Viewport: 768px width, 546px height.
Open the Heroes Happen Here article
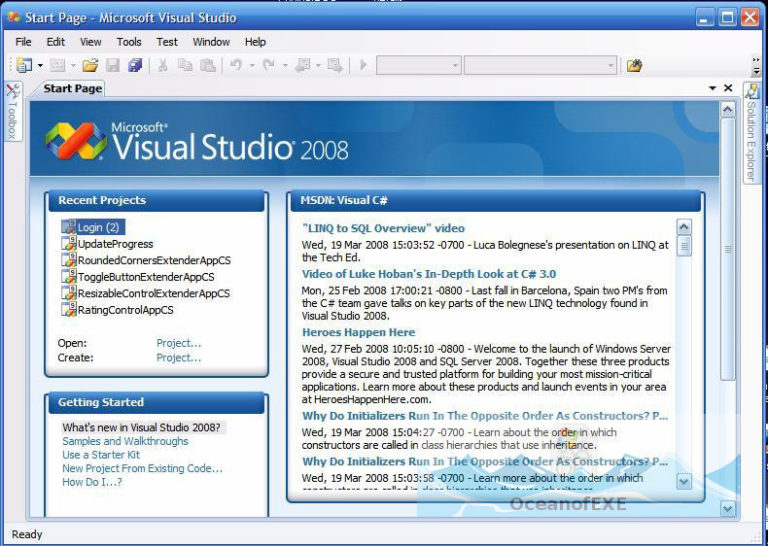tap(359, 332)
